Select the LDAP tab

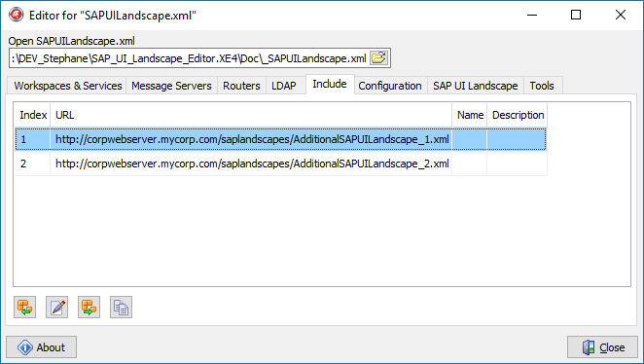[284, 86]
